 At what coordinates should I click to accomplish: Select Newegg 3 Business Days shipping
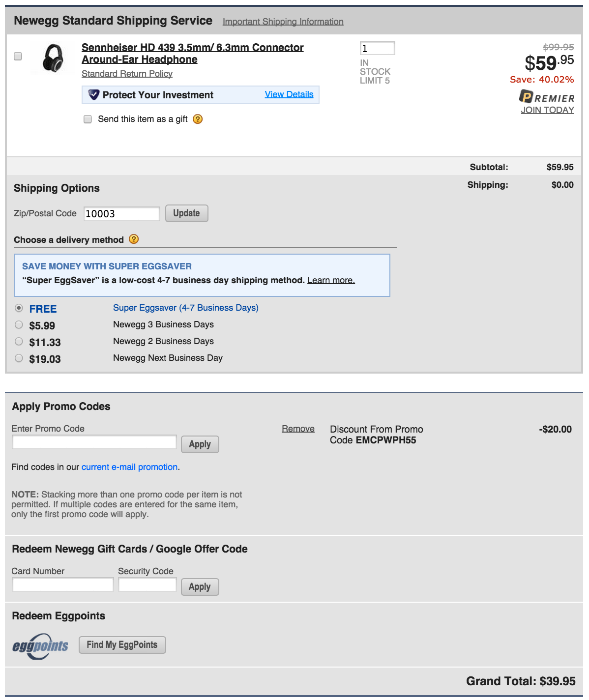(19, 324)
